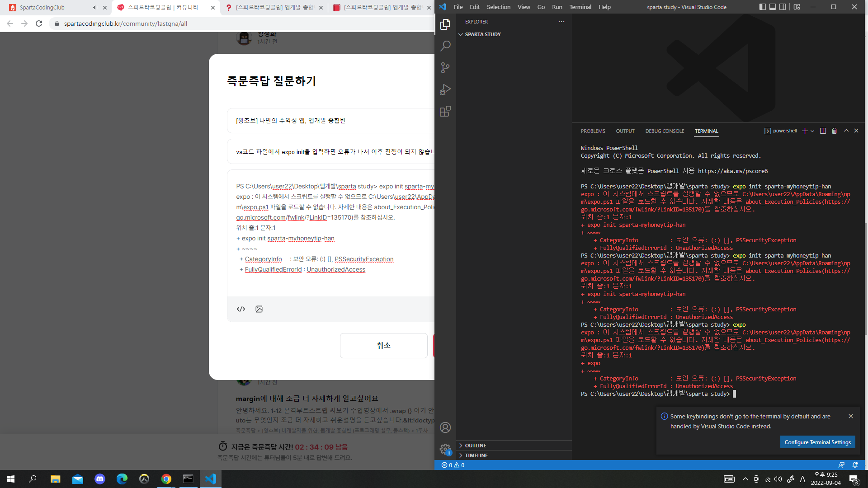Select the TERMINAL panel tab

coord(706,131)
